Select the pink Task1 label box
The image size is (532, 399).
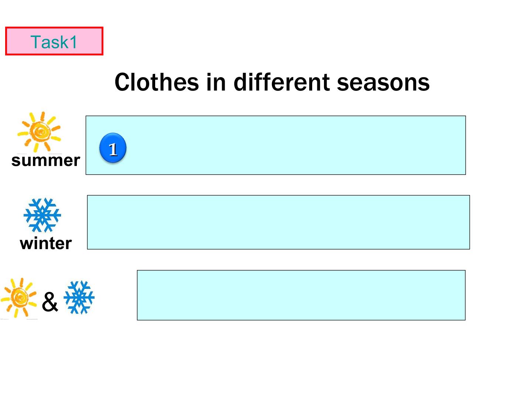point(54,41)
